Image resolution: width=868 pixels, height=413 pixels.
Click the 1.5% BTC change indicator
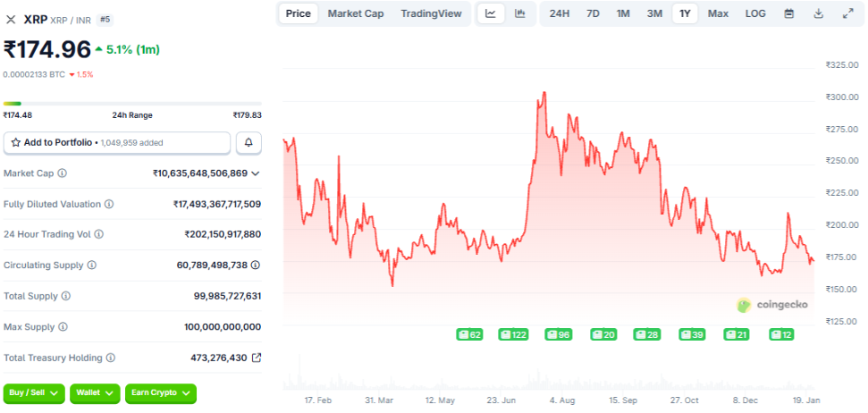coord(80,74)
